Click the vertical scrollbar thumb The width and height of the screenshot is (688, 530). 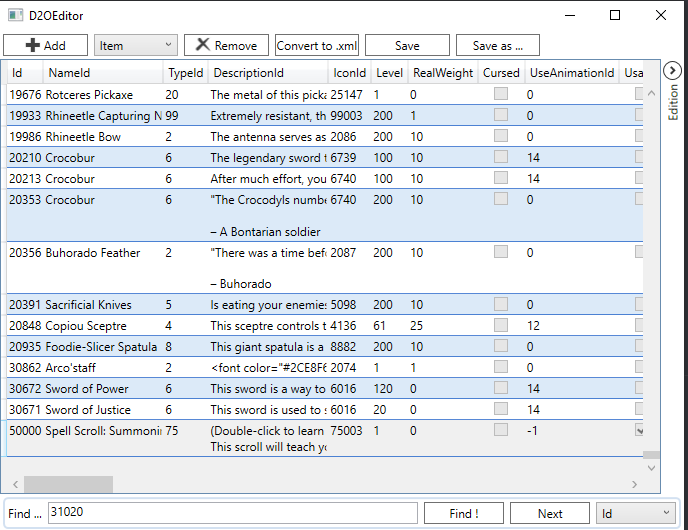[x=652, y=455]
